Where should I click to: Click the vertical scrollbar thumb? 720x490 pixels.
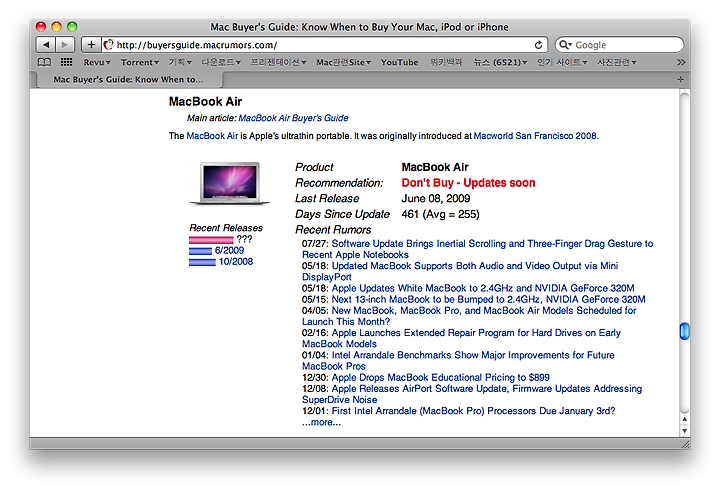(x=684, y=331)
